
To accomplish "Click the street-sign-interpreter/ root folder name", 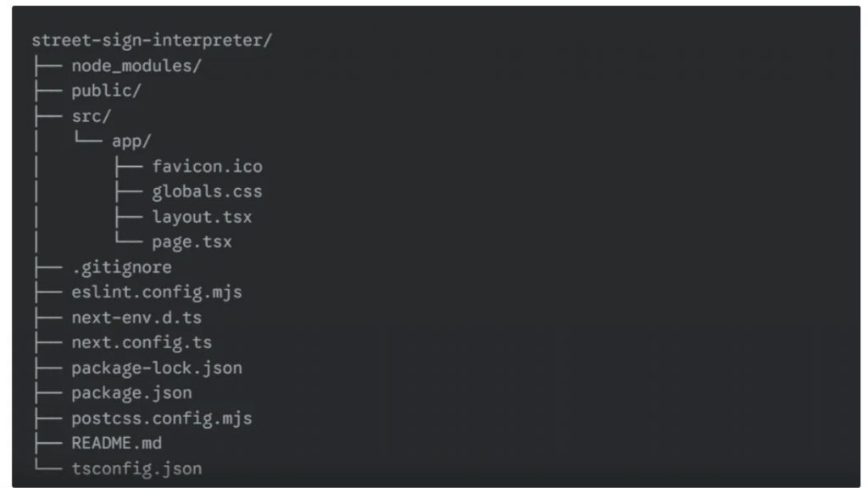I will [152, 41].
